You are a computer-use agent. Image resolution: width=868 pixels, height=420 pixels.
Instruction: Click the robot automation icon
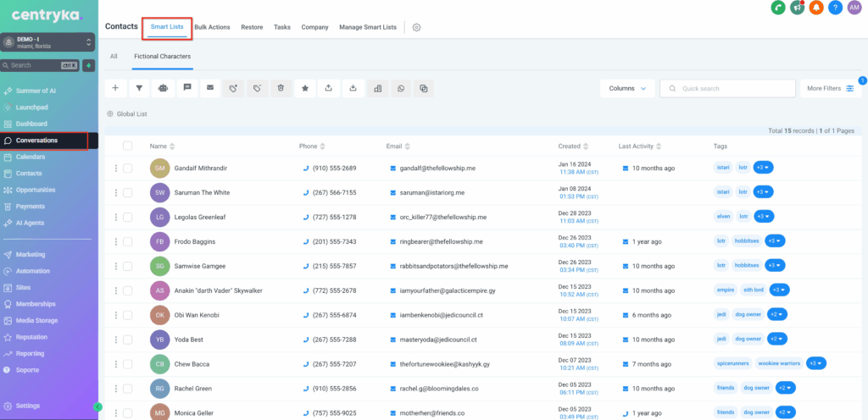pyautogui.click(x=163, y=88)
